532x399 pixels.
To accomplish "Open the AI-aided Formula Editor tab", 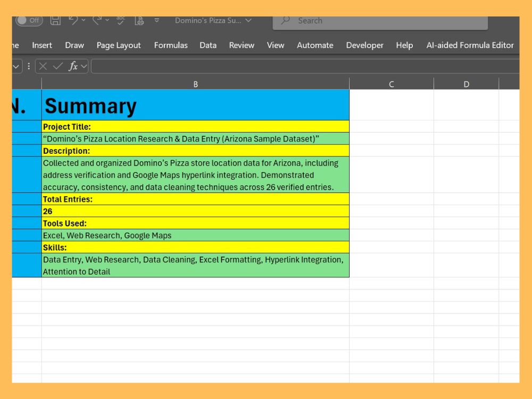I will tap(470, 45).
